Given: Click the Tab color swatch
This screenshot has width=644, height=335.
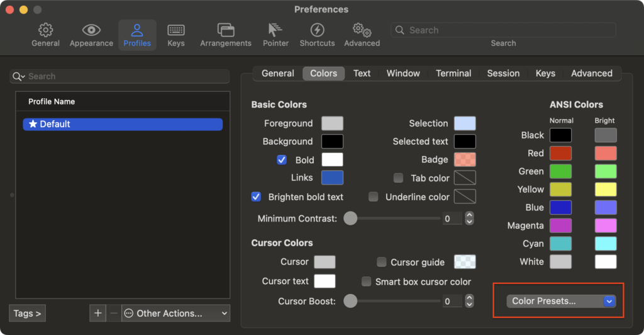Looking at the screenshot, I should pyautogui.click(x=465, y=178).
